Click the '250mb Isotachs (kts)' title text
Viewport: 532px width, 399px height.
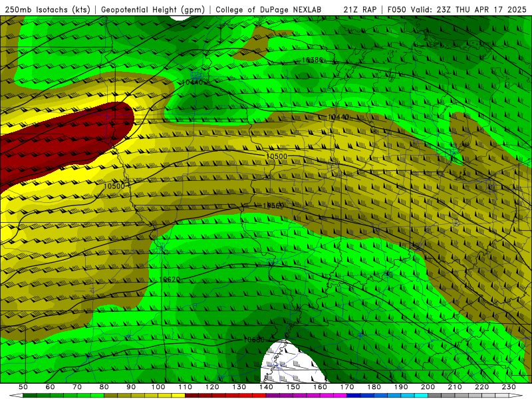pos(47,9)
